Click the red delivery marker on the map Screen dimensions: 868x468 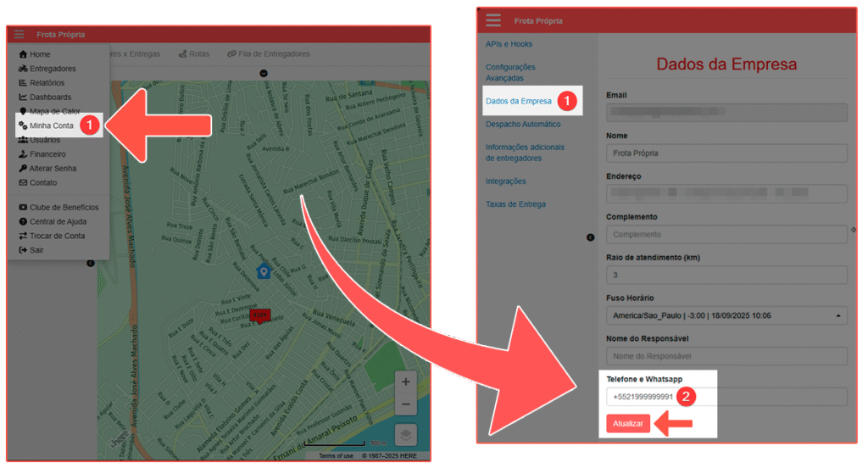pyautogui.click(x=260, y=315)
